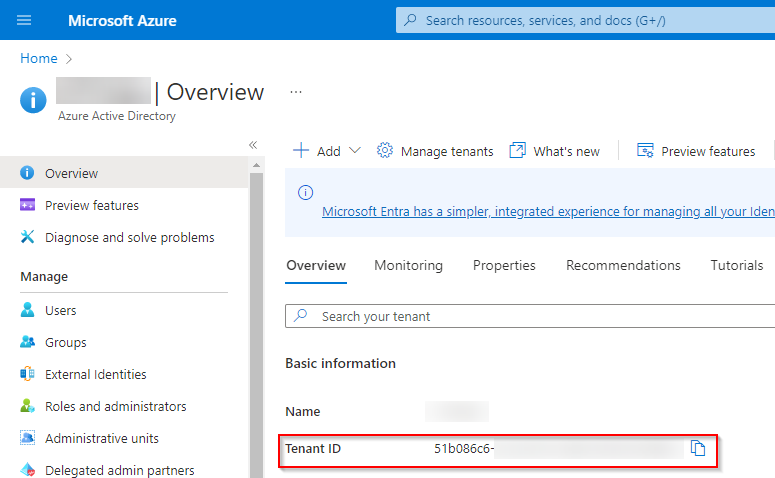Click the Delegated admin partners icon
Viewport: 775px width, 478px height.
tap(28, 470)
